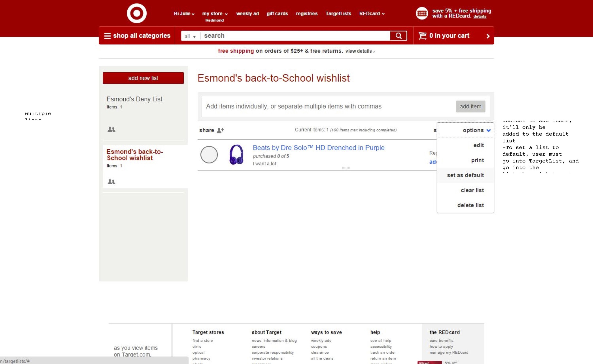Open news, information & blog footer link
593x364 pixels.
274,340
